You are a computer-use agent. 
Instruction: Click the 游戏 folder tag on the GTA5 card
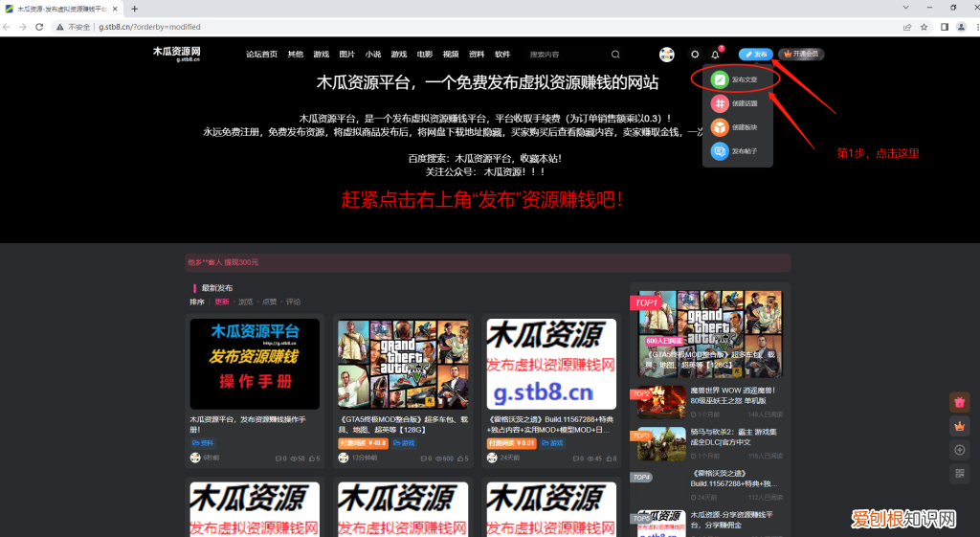click(x=405, y=443)
